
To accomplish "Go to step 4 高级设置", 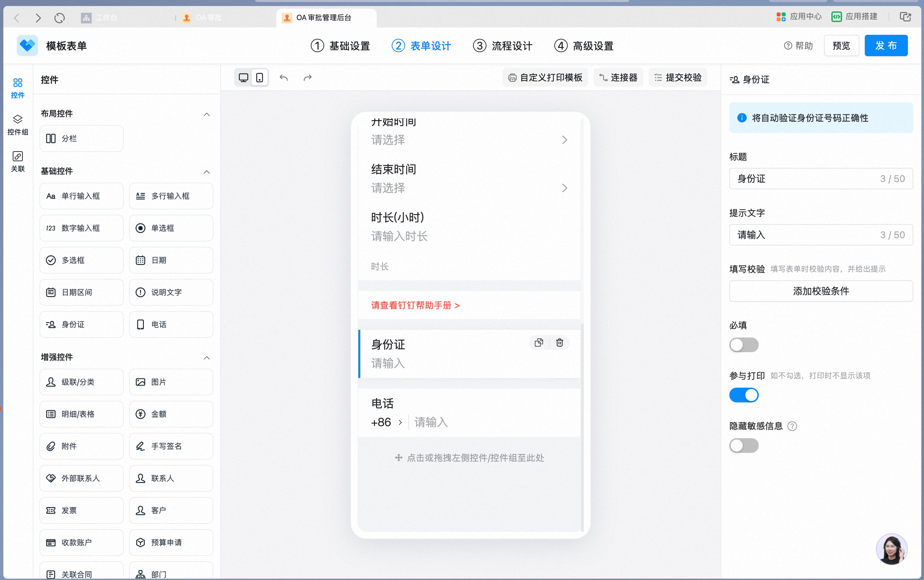I will (584, 46).
